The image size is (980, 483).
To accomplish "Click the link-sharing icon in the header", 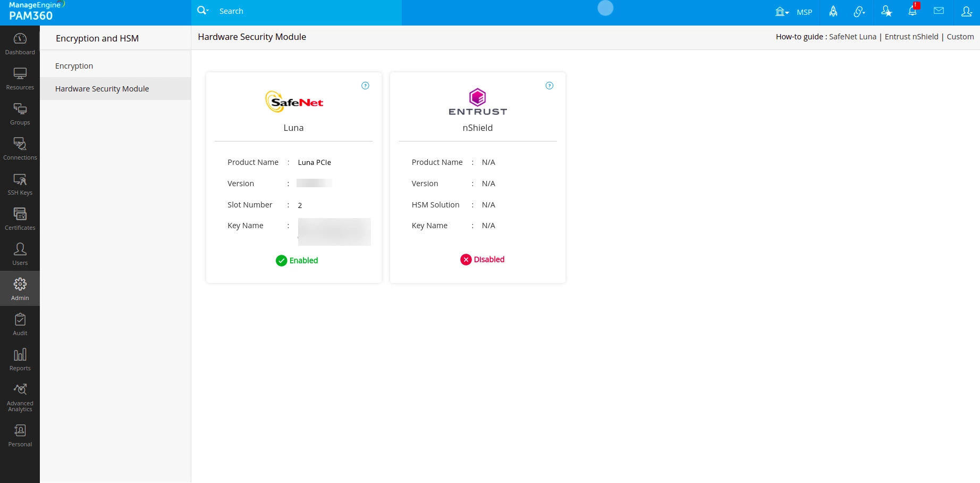I will pos(859,11).
